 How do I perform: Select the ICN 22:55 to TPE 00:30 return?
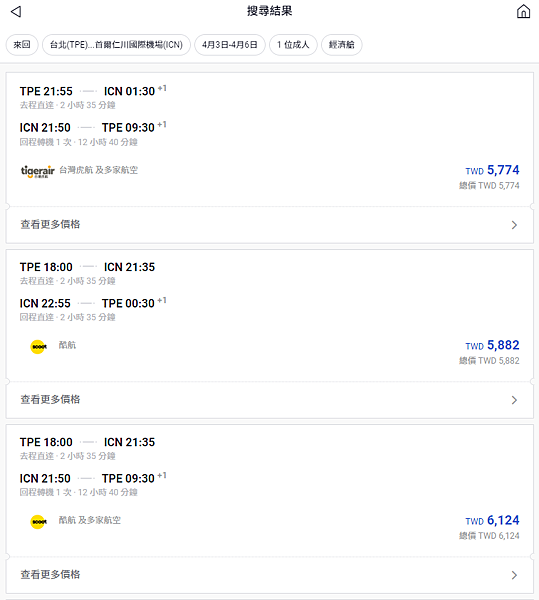93,303
